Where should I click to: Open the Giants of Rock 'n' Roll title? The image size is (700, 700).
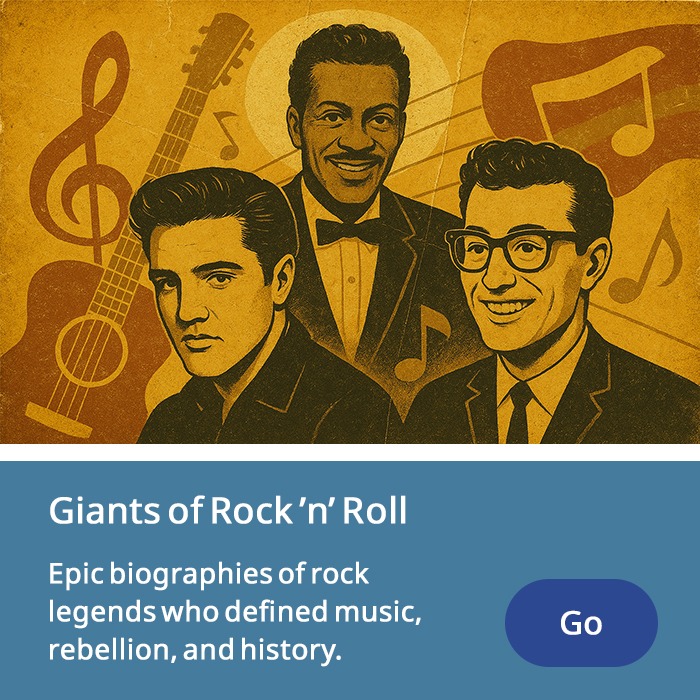point(228,510)
